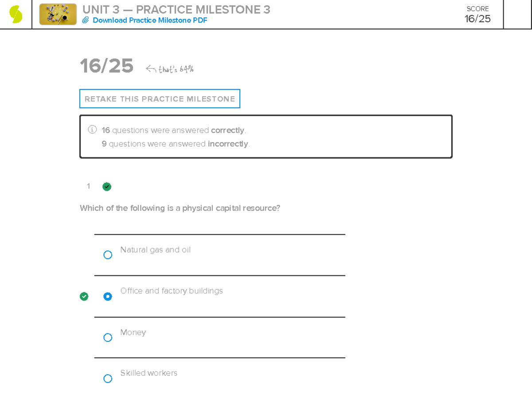The height and width of the screenshot is (411, 532).
Task: Click the info icon in the results summary box
Action: click(x=92, y=129)
